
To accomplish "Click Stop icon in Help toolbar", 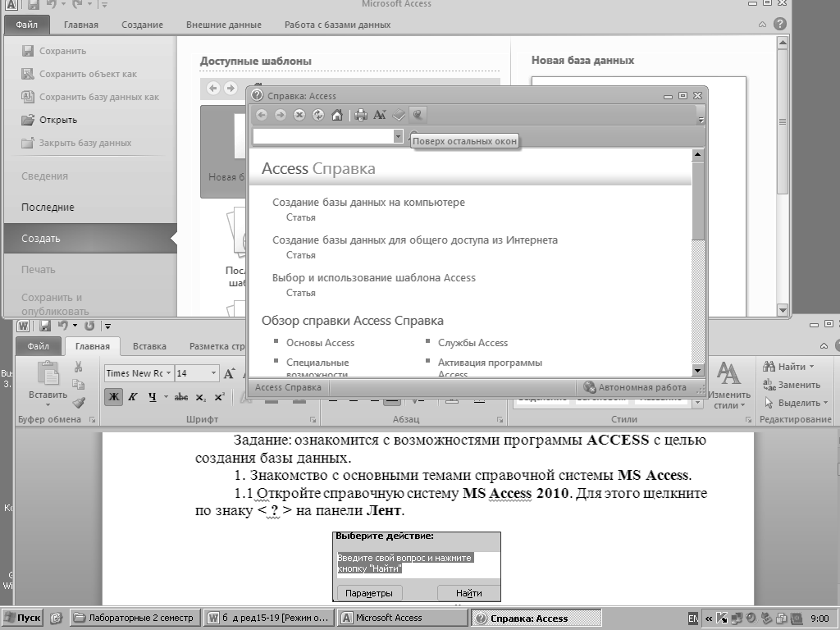I will tap(299, 115).
